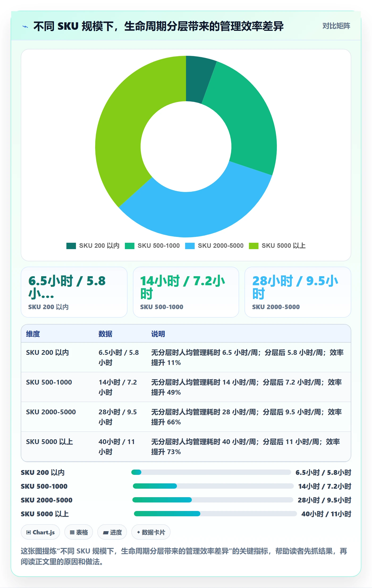
Task: Click the 进度 tag chip
Action: (112, 532)
